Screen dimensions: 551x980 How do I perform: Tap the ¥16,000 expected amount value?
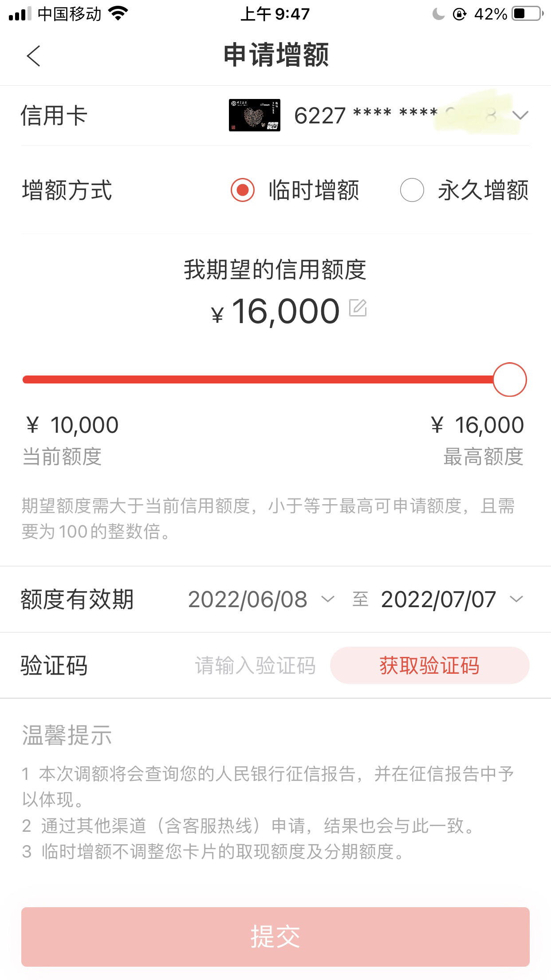point(275,311)
